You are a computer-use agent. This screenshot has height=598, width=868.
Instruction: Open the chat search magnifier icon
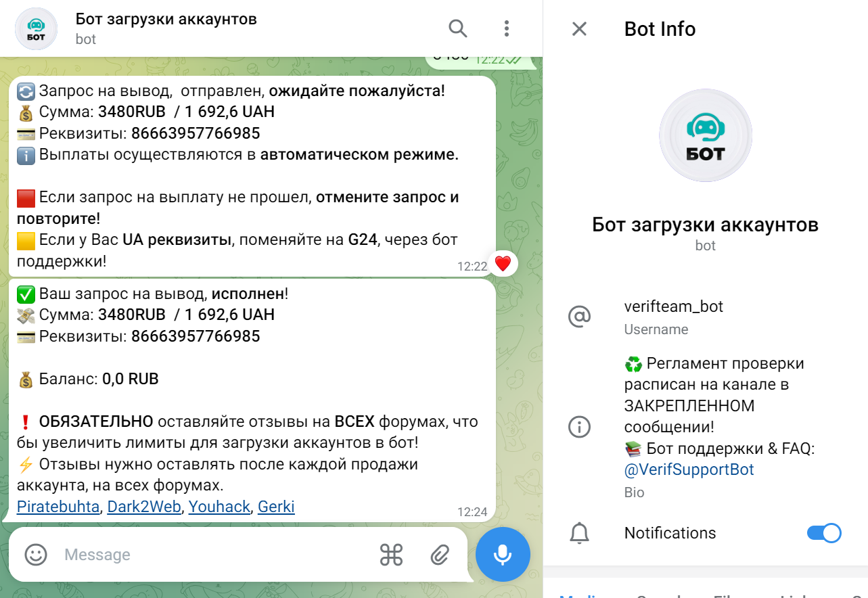[458, 28]
